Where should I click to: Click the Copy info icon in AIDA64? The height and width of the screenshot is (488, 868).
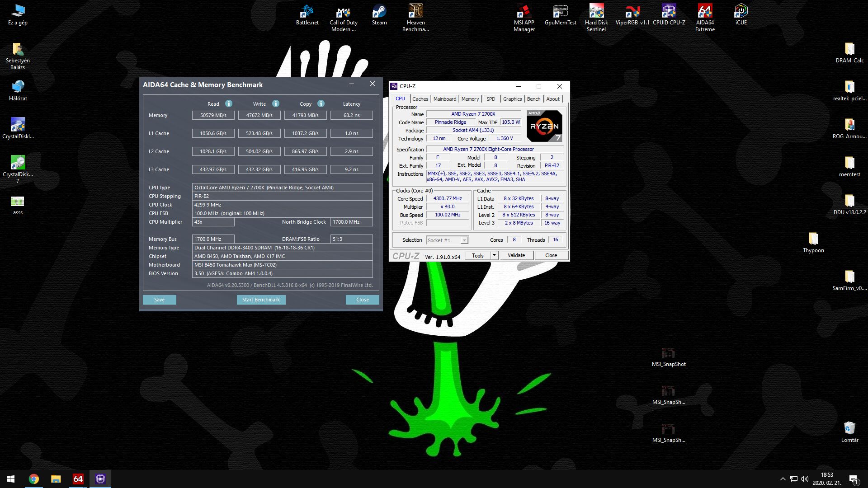(x=321, y=103)
